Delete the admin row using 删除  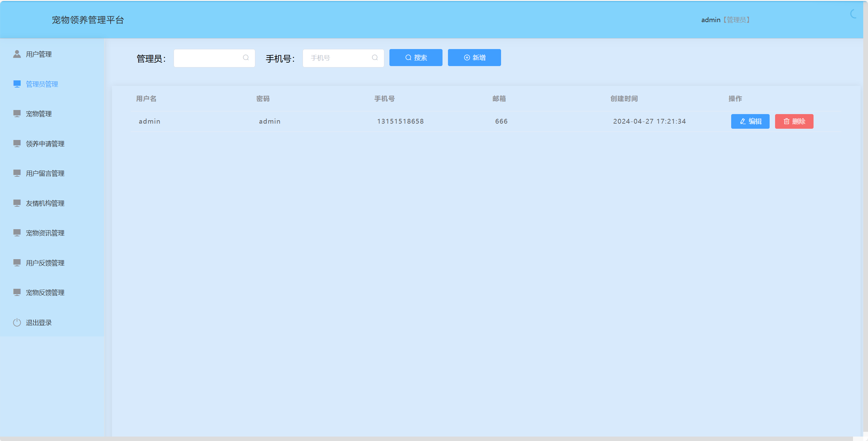794,121
